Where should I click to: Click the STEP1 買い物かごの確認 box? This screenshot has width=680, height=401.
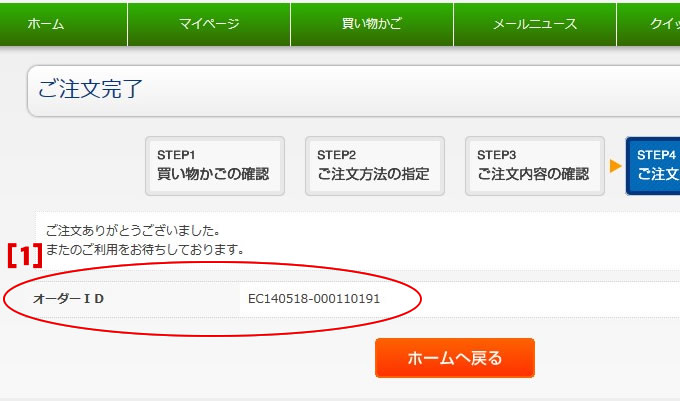coord(214,165)
